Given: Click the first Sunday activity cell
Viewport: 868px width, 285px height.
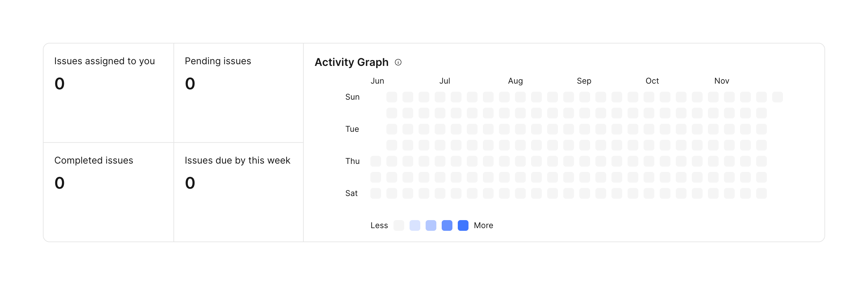Looking at the screenshot, I should click(x=391, y=97).
